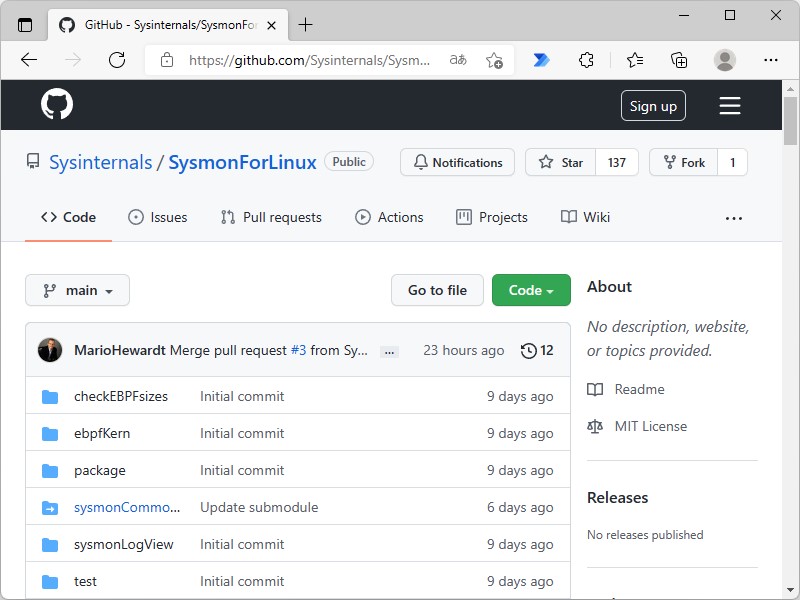Open the Update submodule commit message
The image size is (800, 600).
pyautogui.click(x=259, y=508)
